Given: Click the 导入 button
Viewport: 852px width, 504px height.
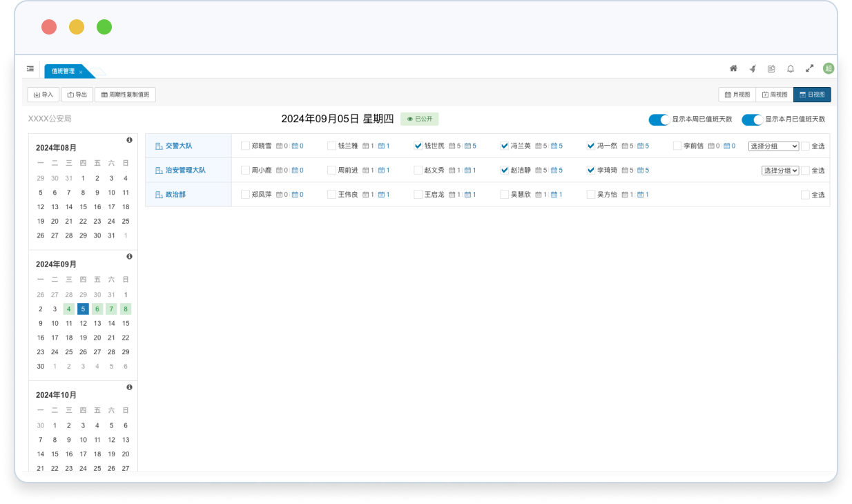Looking at the screenshot, I should (43, 95).
